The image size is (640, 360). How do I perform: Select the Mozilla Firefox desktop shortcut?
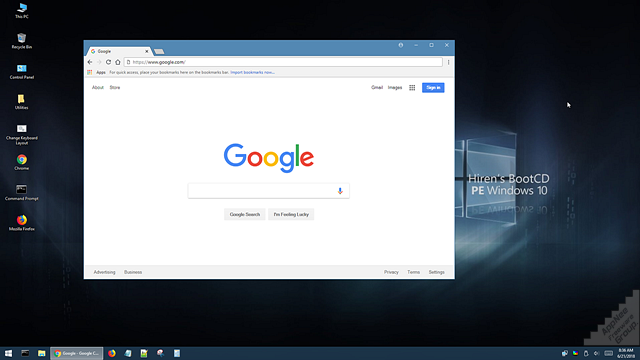(22, 223)
